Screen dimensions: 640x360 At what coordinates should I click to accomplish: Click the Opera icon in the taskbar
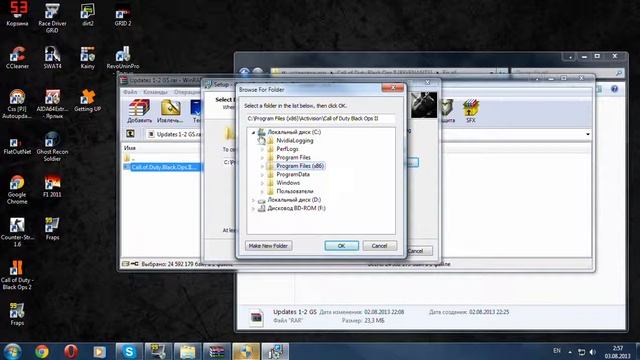pos(71,351)
